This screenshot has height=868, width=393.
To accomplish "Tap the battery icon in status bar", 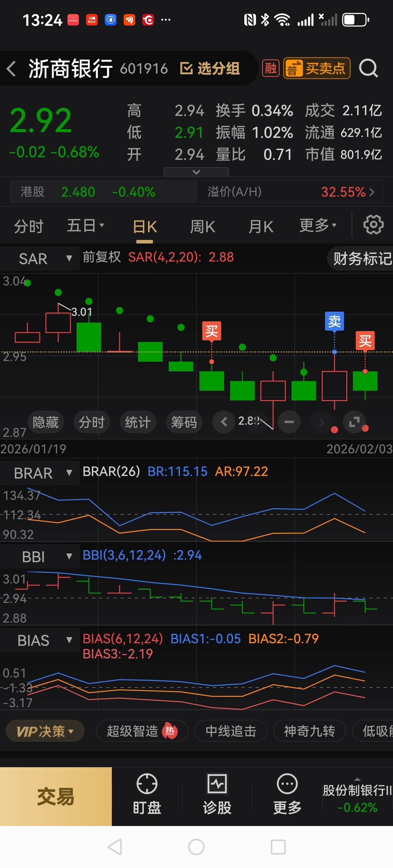I will 356,20.
